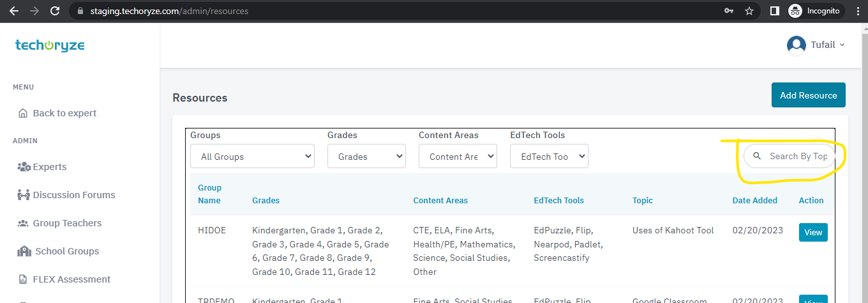Open the Content Areas dropdown

pos(458,156)
